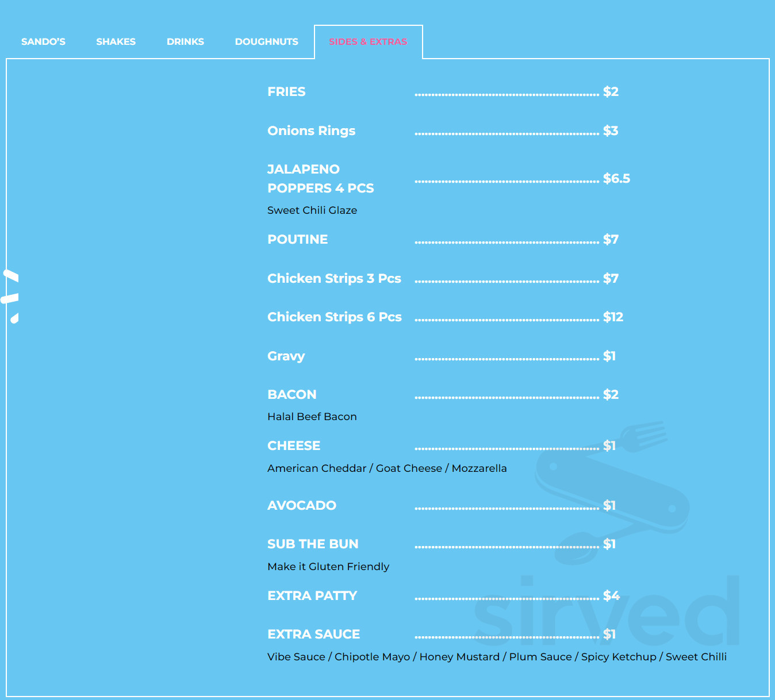Image resolution: width=775 pixels, height=700 pixels.
Task: Switch to the SHAKES tab
Action: click(116, 41)
